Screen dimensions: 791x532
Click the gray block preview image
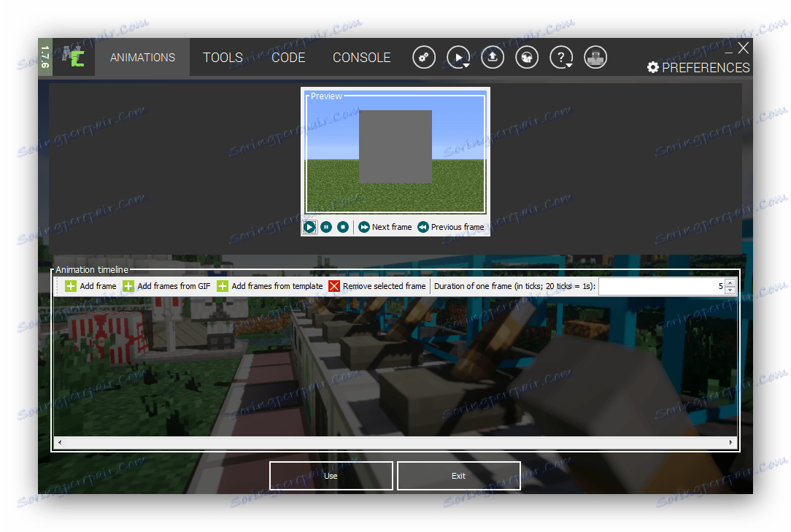(x=396, y=147)
